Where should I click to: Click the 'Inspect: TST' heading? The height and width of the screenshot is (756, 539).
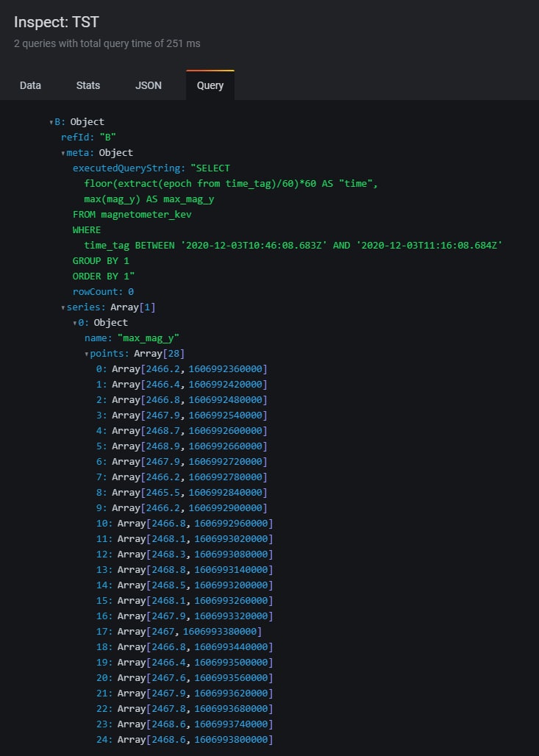tap(57, 22)
